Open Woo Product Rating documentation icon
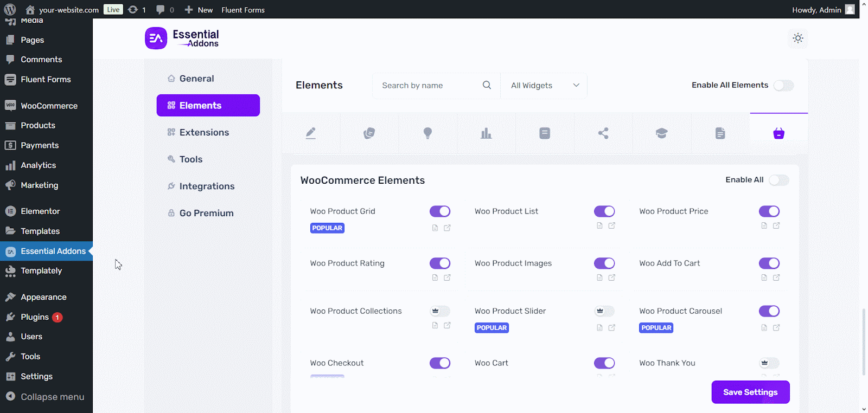 point(435,278)
